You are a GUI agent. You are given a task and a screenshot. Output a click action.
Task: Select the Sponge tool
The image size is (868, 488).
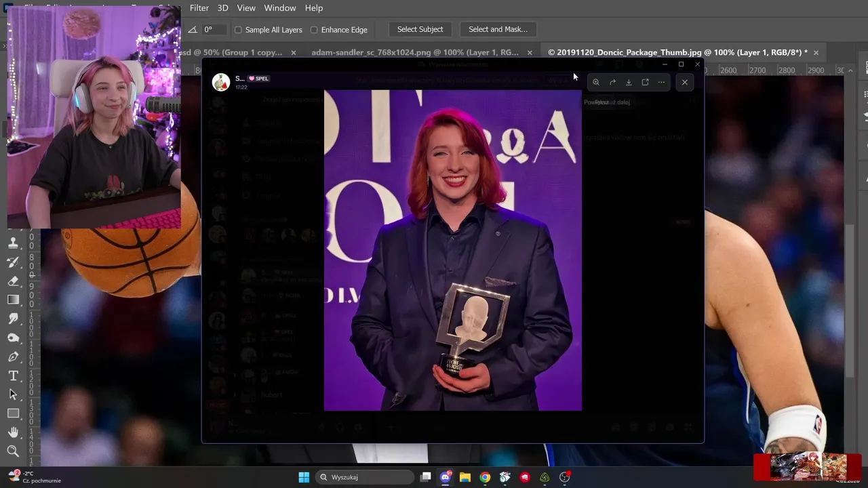pos(13,338)
